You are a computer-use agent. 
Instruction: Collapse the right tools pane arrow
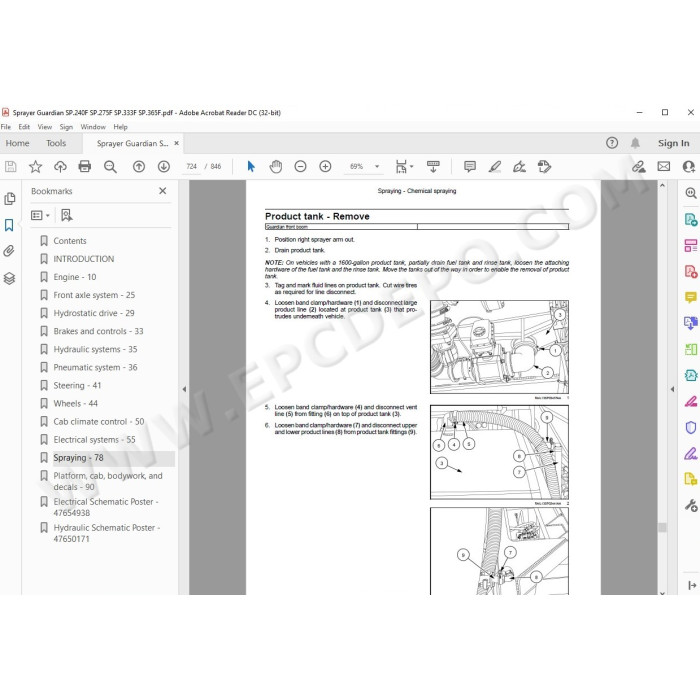pyautogui.click(x=672, y=389)
